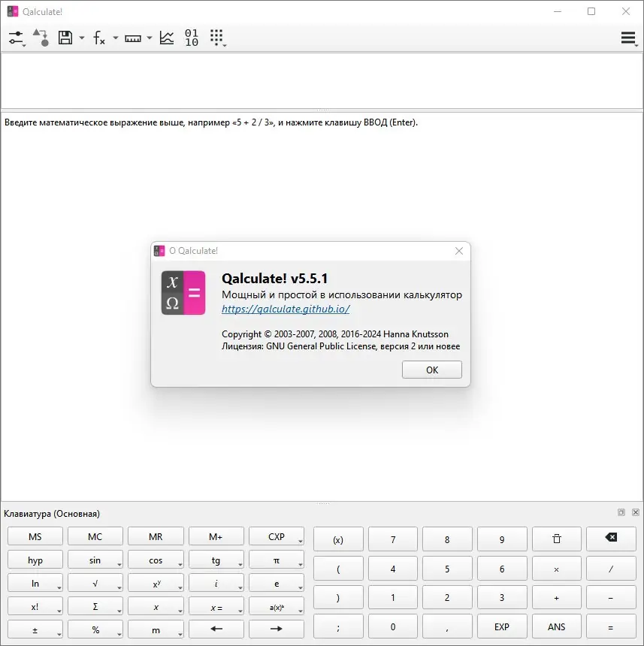Click the imaginary unit i key
The image size is (644, 646).
click(x=216, y=583)
